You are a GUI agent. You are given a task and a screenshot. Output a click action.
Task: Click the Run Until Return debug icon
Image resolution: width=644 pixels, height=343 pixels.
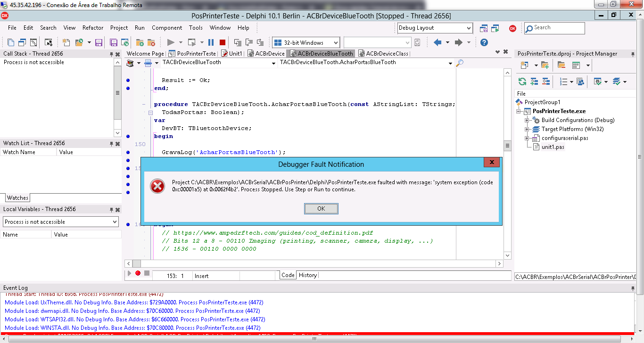tap(260, 42)
